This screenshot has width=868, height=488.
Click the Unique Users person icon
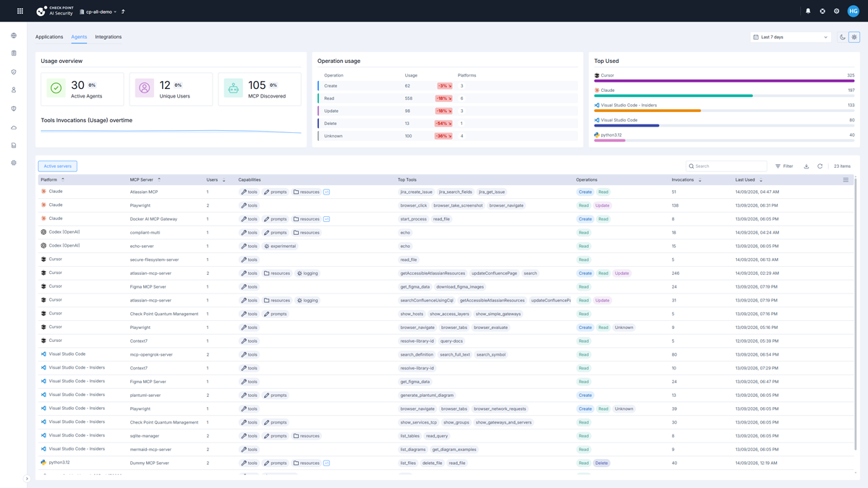coord(145,88)
